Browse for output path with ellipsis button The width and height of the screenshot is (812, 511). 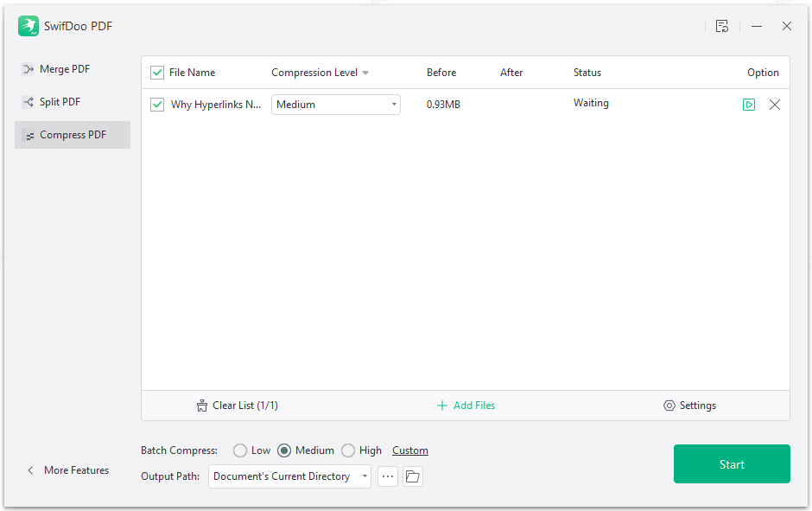388,476
